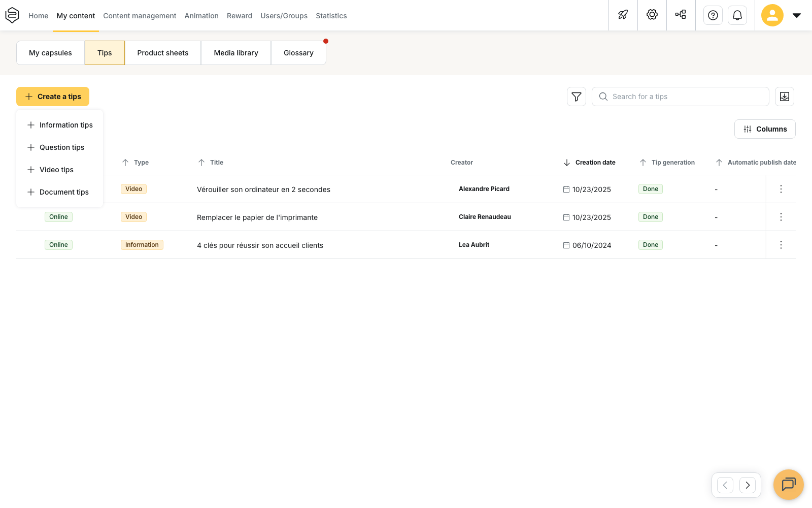The height and width of the screenshot is (508, 812).
Task: Click creator name Lea Aubrit
Action: pyautogui.click(x=474, y=245)
